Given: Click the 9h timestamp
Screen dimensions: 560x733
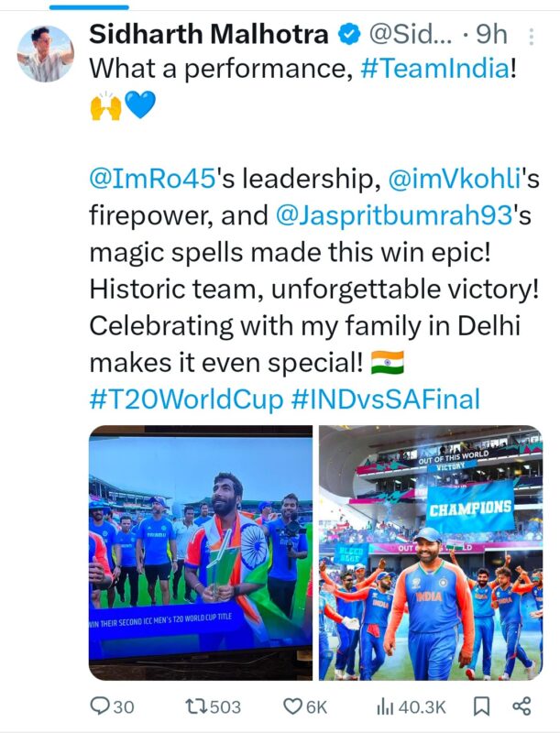Looking at the screenshot, I should [491, 35].
